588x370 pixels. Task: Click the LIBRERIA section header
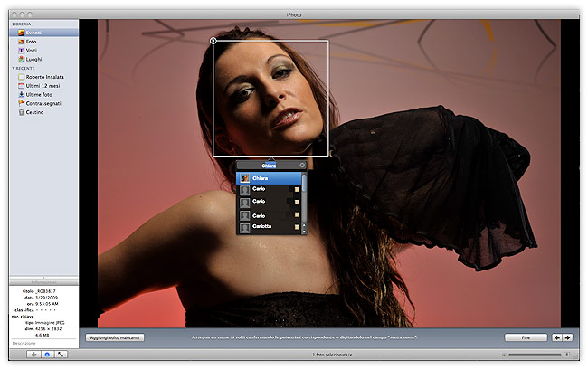[x=22, y=24]
